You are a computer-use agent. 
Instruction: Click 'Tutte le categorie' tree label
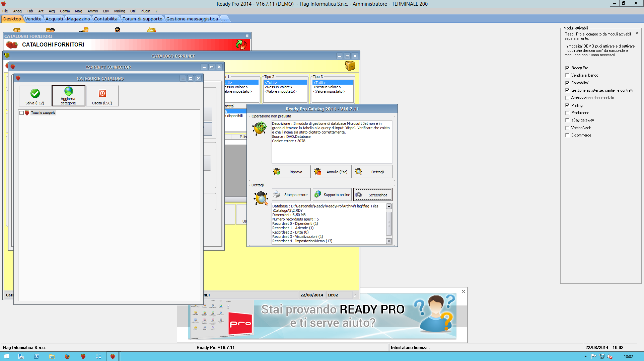click(x=43, y=113)
